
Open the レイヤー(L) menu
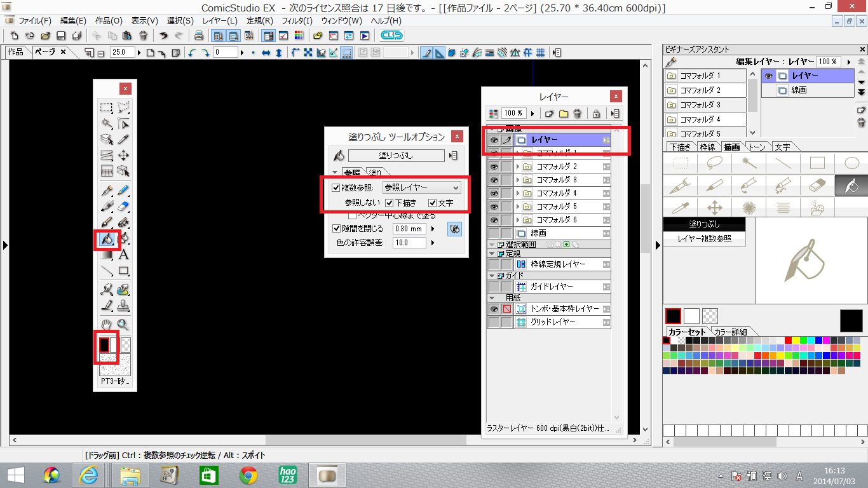220,21
